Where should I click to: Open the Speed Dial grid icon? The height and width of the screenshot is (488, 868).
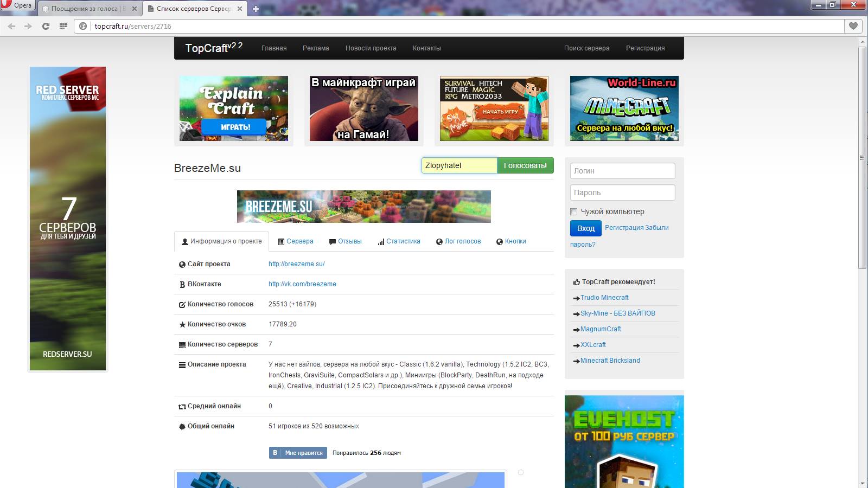tap(63, 26)
